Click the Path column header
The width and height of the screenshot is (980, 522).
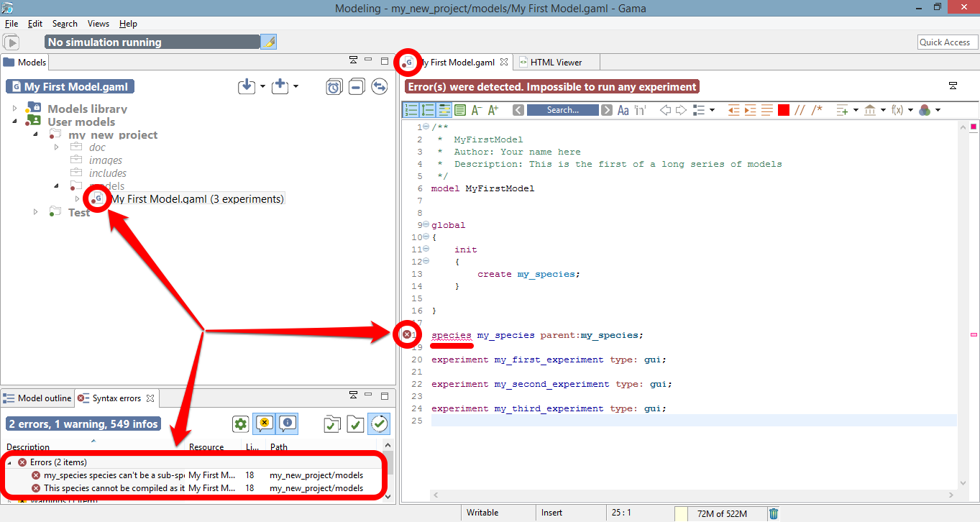pyautogui.click(x=279, y=447)
